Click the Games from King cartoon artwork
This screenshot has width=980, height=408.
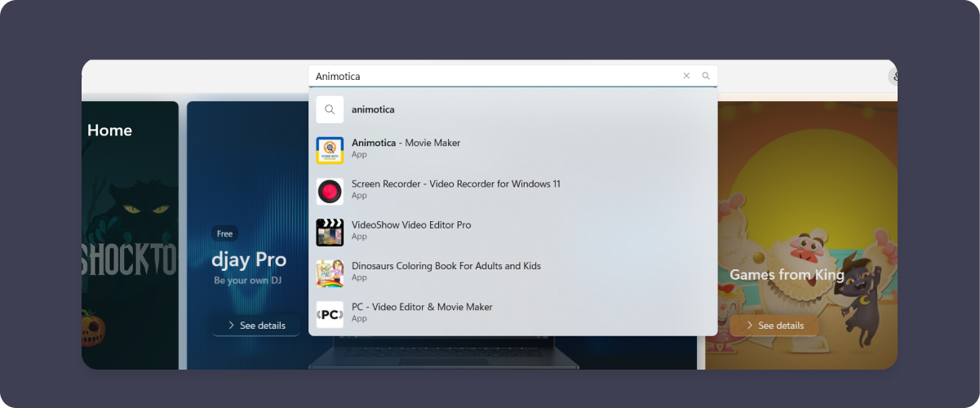[800, 235]
